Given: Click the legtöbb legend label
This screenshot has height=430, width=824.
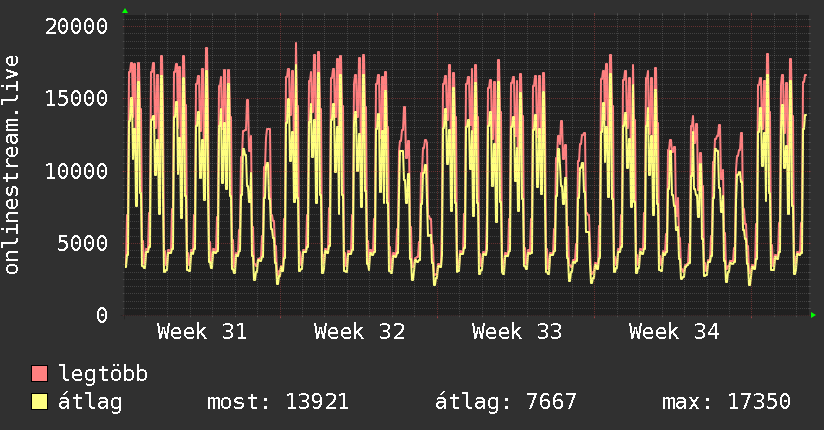Looking at the screenshot, I should pyautogui.click(x=103, y=373).
